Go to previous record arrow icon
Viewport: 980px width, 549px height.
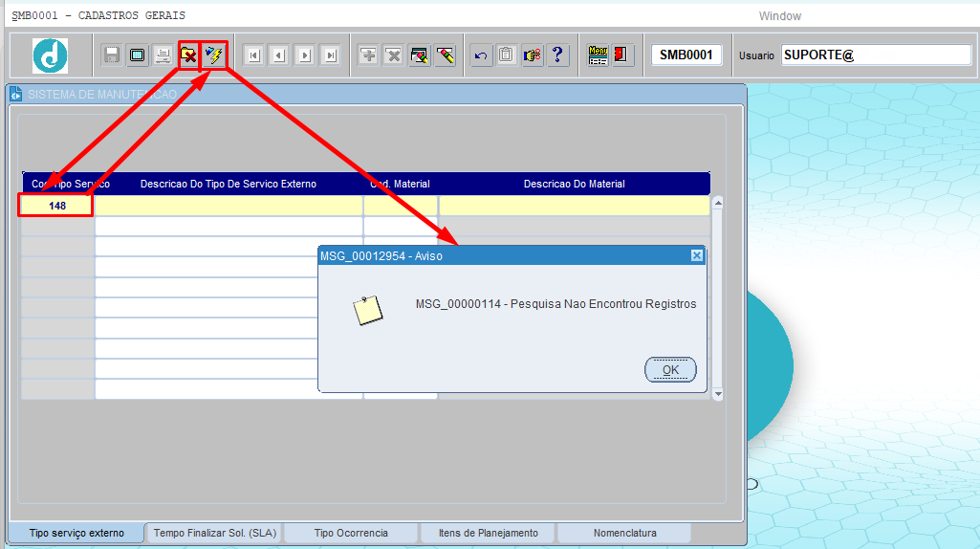(279, 55)
